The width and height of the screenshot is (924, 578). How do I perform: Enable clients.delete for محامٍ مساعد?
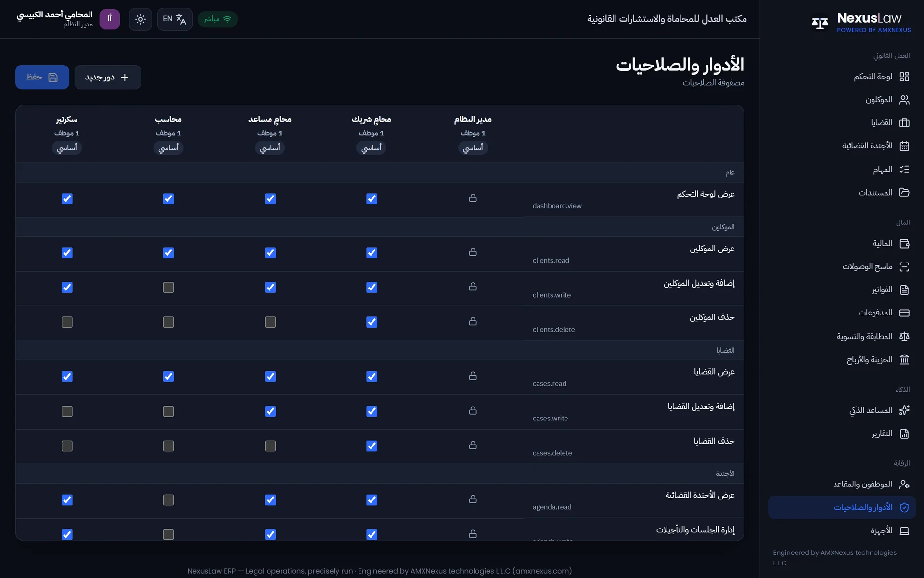(270, 322)
